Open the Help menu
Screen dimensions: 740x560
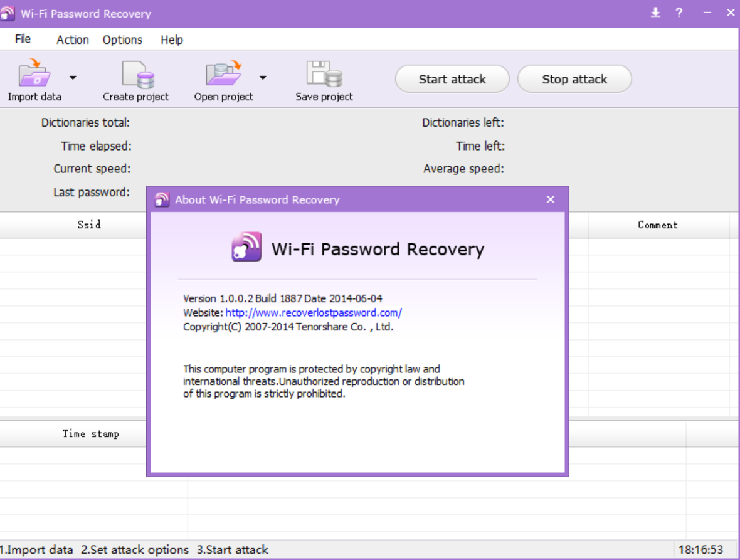click(172, 40)
